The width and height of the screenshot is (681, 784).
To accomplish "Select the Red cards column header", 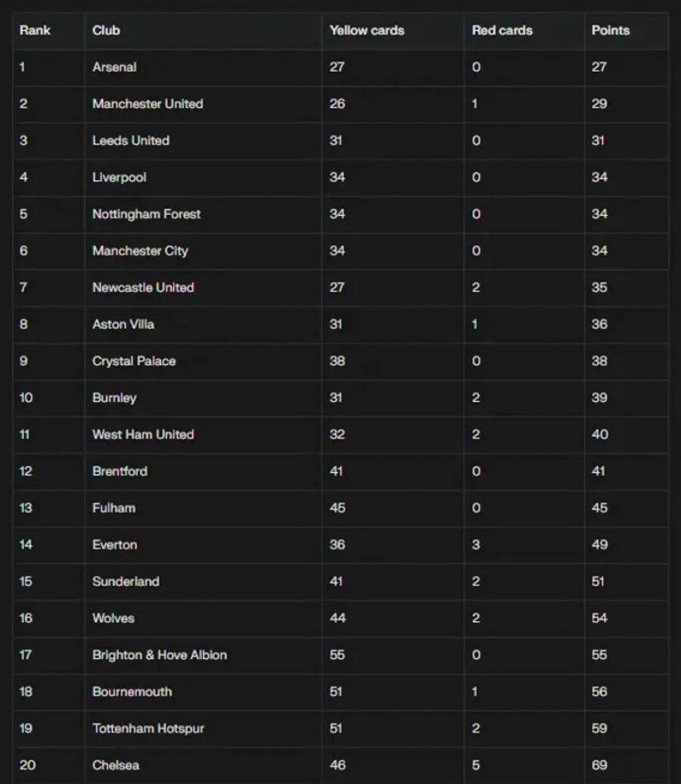I will tap(502, 31).
